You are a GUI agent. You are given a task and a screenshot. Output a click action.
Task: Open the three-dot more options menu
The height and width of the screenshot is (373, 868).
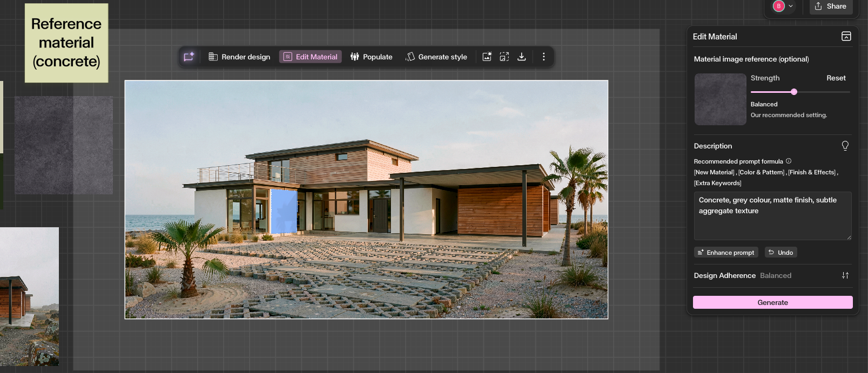tap(543, 57)
